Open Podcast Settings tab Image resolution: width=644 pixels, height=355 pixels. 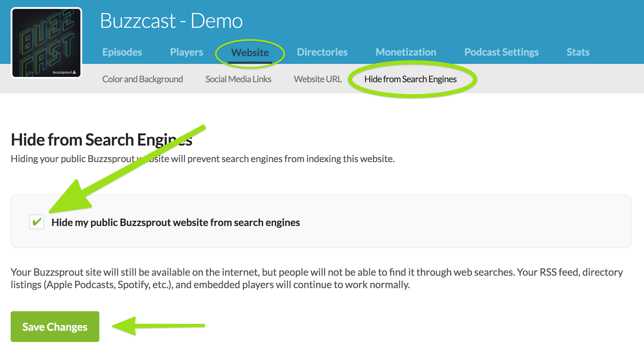click(x=501, y=52)
